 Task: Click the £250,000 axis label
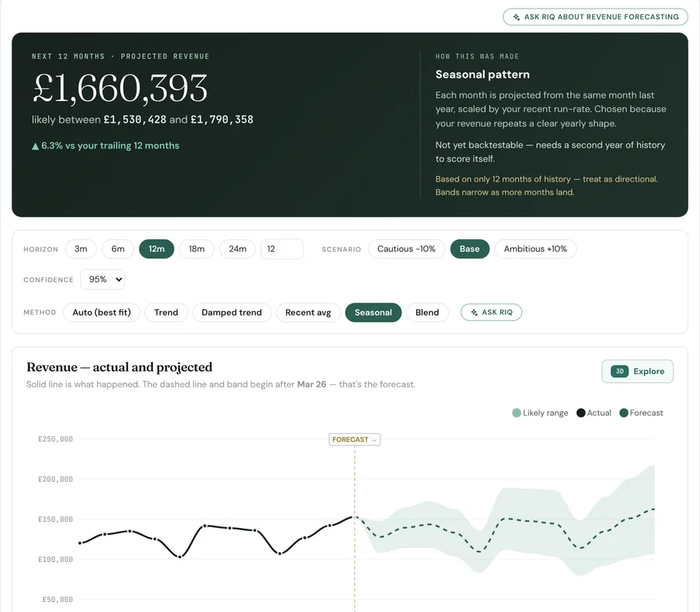[56, 439]
